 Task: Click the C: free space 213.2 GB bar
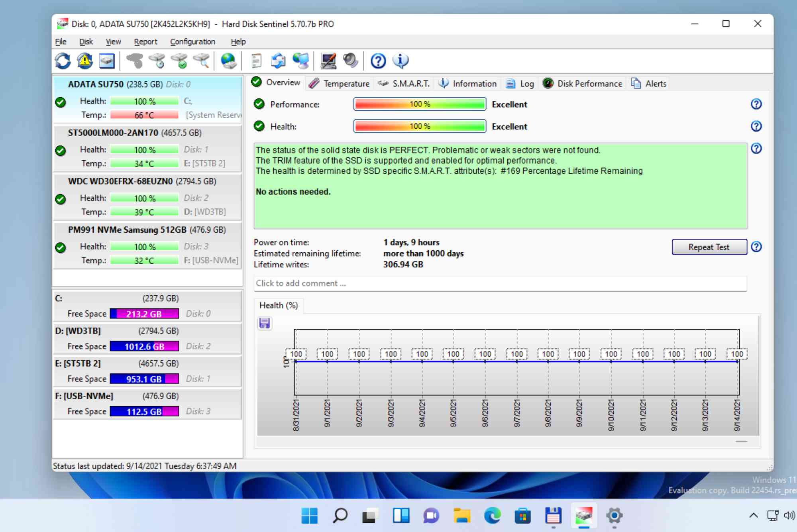click(x=144, y=314)
